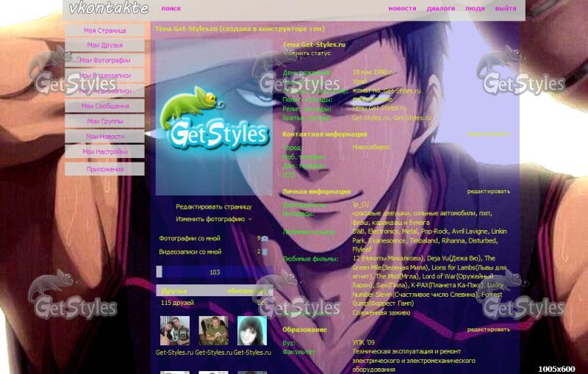Image resolution: width=588 pixels, height=374 pixels.
Task: Open first friend thumbnail with couple photo
Action: coord(175,331)
